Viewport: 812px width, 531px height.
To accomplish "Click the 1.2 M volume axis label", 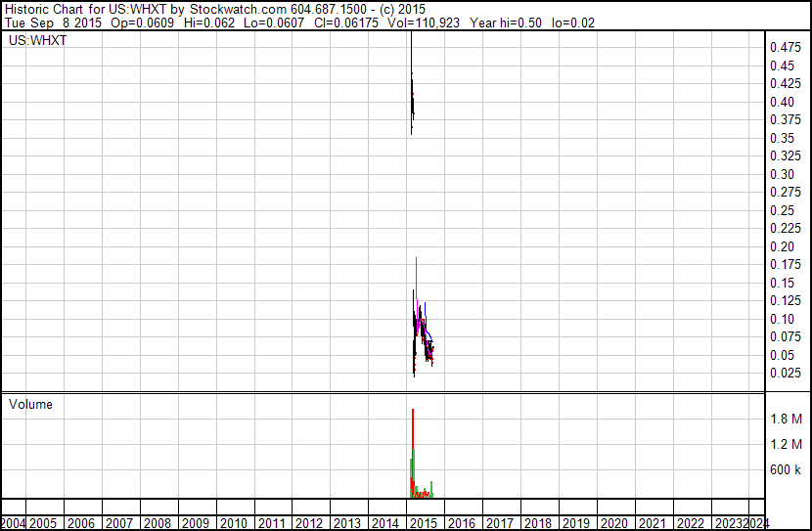I will click(786, 444).
